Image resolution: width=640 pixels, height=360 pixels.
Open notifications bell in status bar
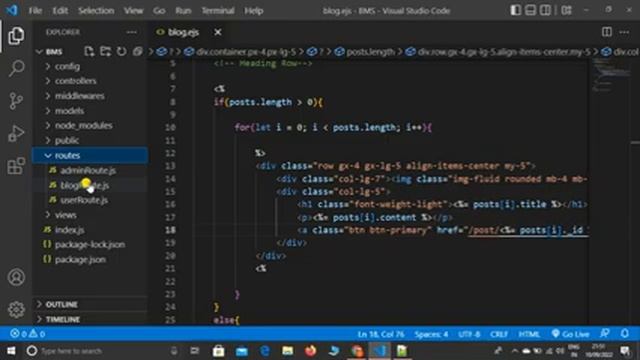pyautogui.click(x=624, y=334)
